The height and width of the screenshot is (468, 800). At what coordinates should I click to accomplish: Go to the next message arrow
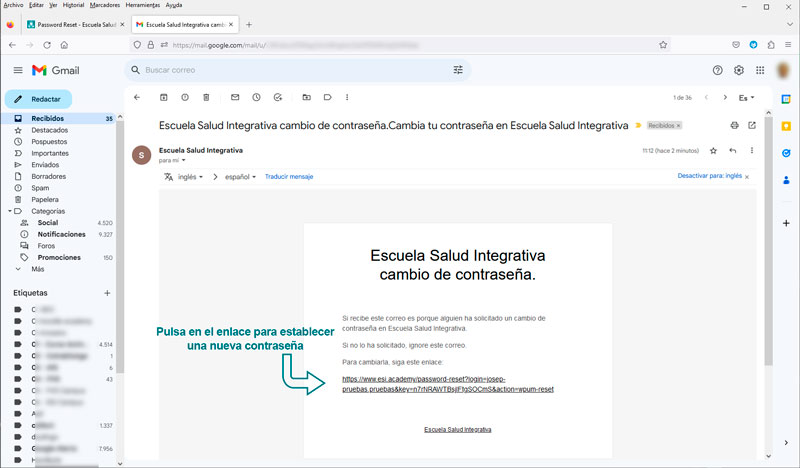725,97
